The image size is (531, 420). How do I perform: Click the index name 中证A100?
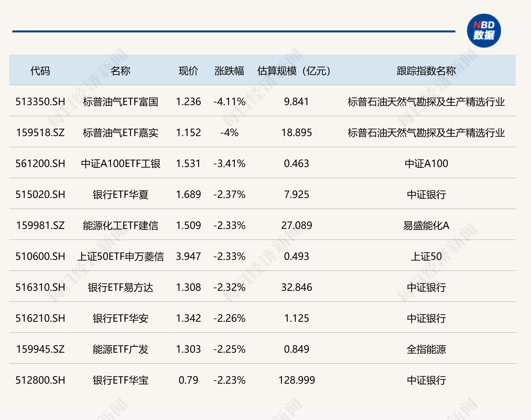(426, 164)
